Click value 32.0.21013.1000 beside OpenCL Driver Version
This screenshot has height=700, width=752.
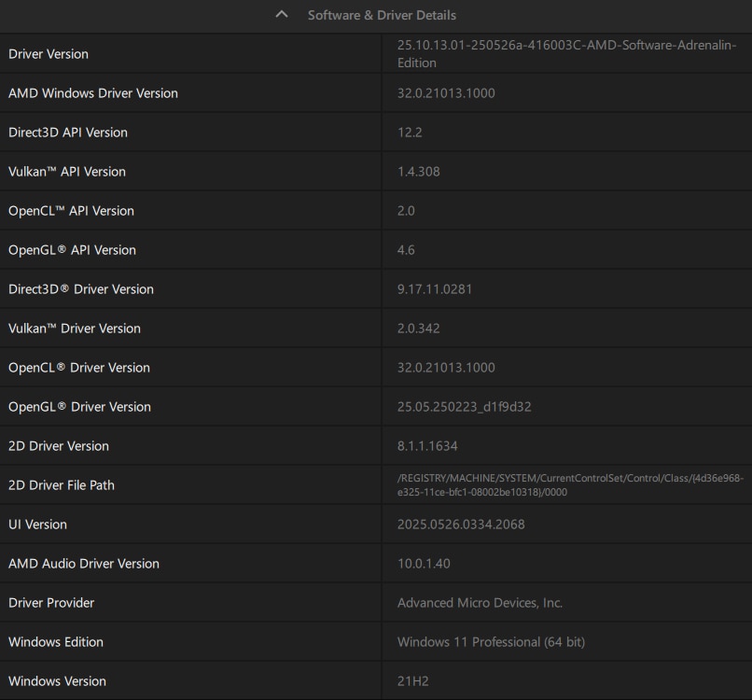[446, 368]
